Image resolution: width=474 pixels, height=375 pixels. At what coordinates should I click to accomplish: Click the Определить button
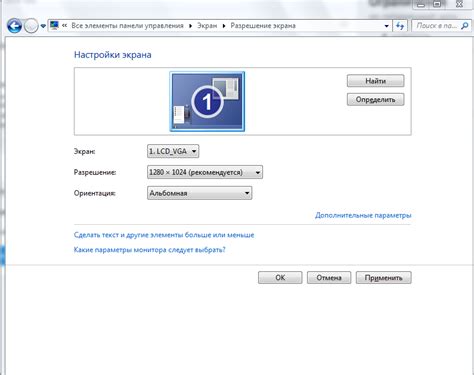point(375,99)
